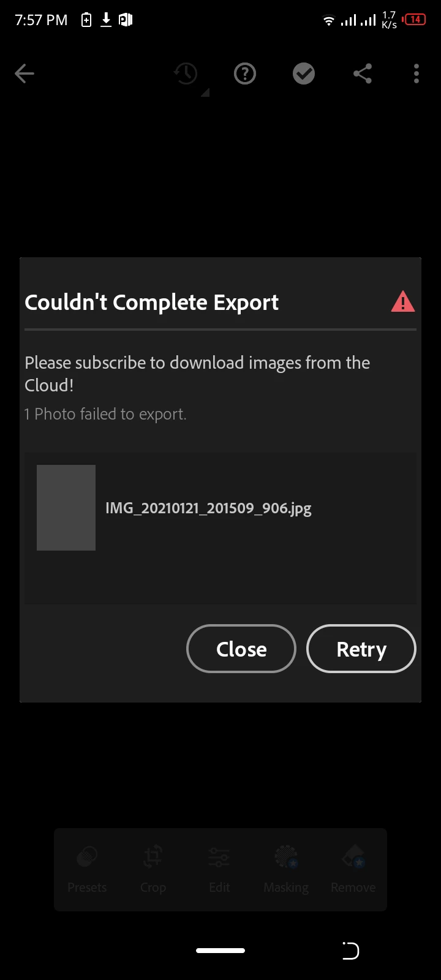Open the help question mark icon
The height and width of the screenshot is (980, 441).
(245, 74)
